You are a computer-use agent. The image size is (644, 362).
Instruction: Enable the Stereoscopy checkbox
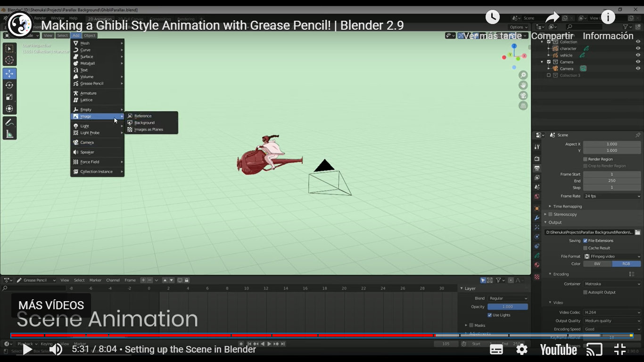click(550, 214)
